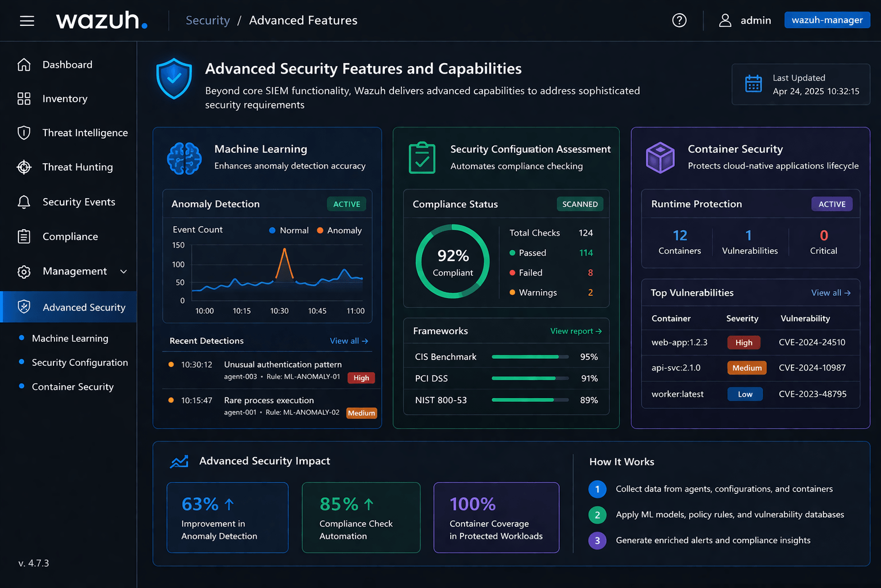The image size is (881, 588).
Task: Click View report link in Frameworks
Action: click(x=575, y=331)
